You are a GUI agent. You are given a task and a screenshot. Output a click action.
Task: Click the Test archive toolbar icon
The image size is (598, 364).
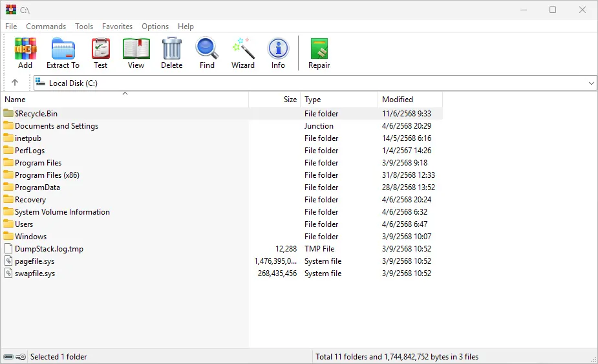101,49
